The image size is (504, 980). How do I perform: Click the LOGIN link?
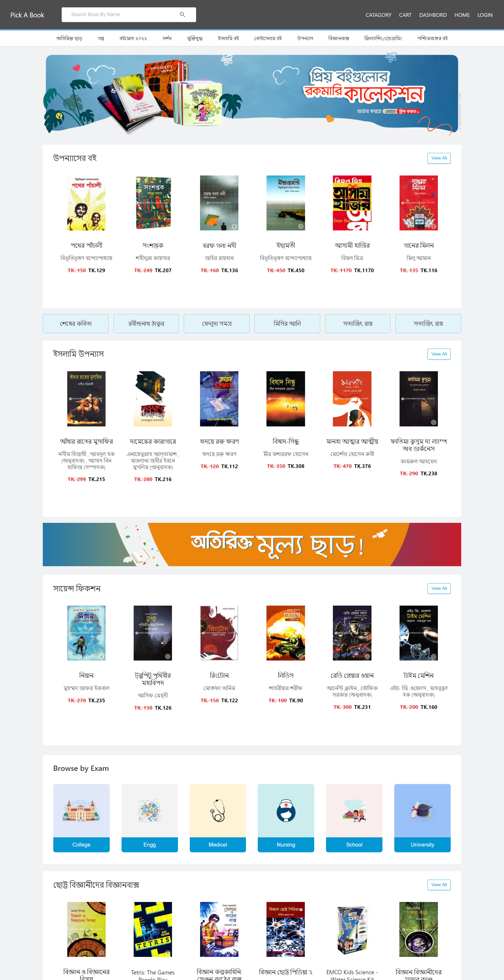coord(485,15)
